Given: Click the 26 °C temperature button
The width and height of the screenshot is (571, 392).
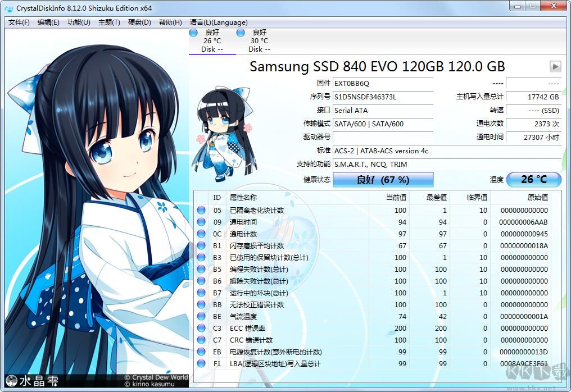Looking at the screenshot, I should [x=533, y=180].
